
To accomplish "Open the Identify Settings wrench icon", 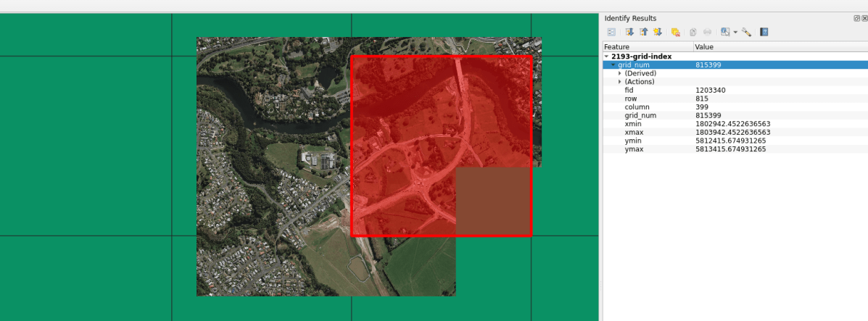I will [746, 32].
